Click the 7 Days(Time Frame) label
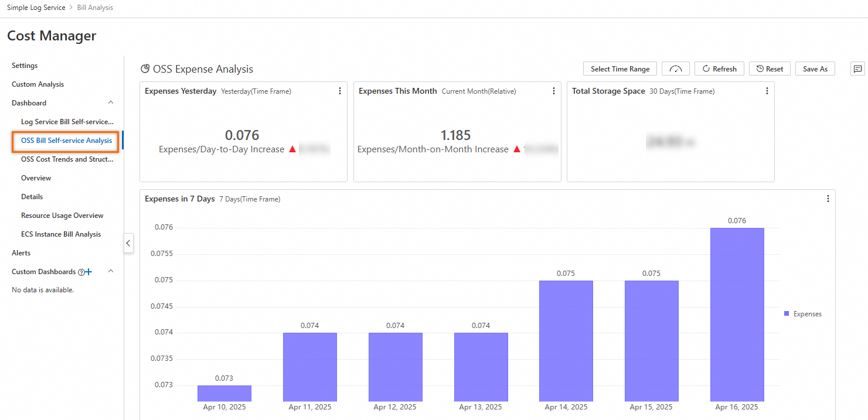868x420 pixels. coord(250,199)
